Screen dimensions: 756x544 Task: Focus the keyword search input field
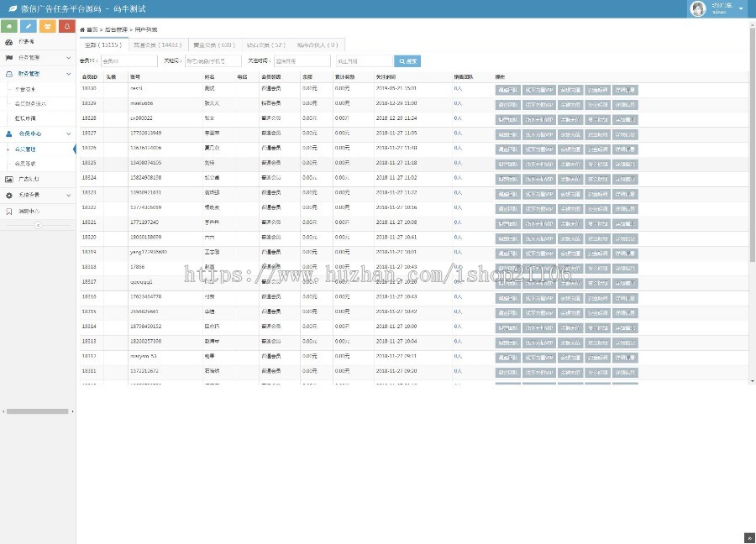[x=213, y=61]
